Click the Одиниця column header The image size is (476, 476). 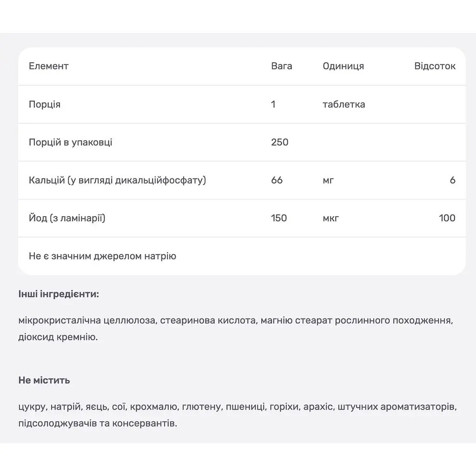[x=343, y=66]
